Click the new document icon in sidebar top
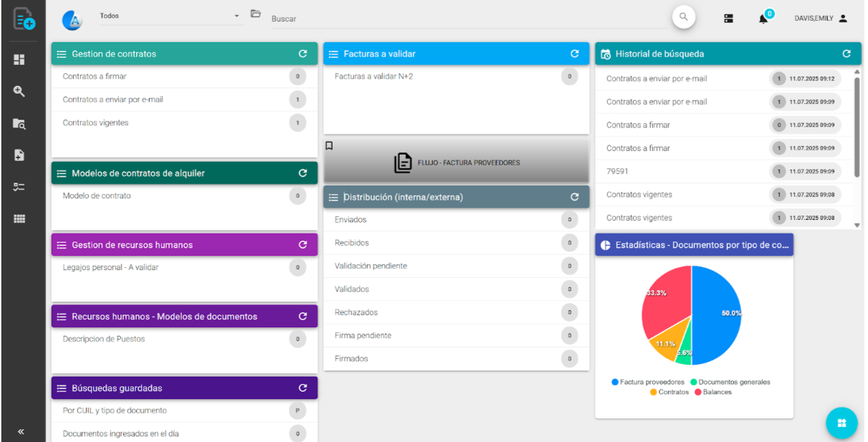 (23, 19)
